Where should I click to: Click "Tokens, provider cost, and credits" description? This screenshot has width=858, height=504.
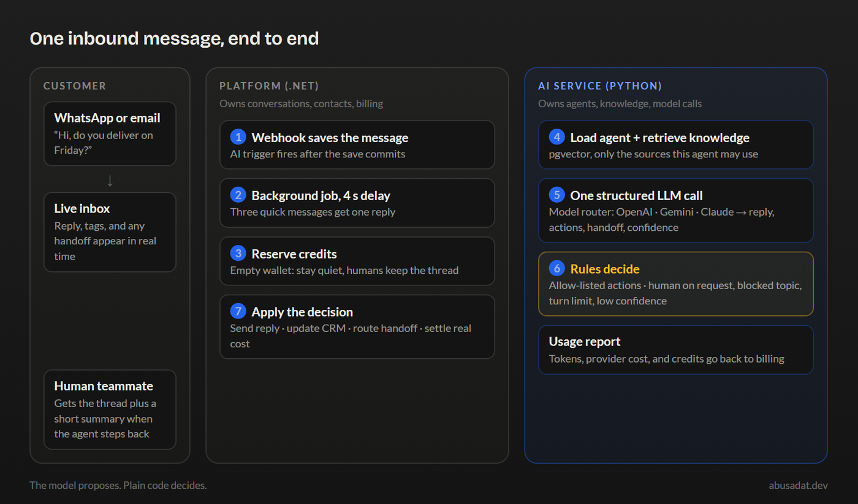[x=666, y=359]
